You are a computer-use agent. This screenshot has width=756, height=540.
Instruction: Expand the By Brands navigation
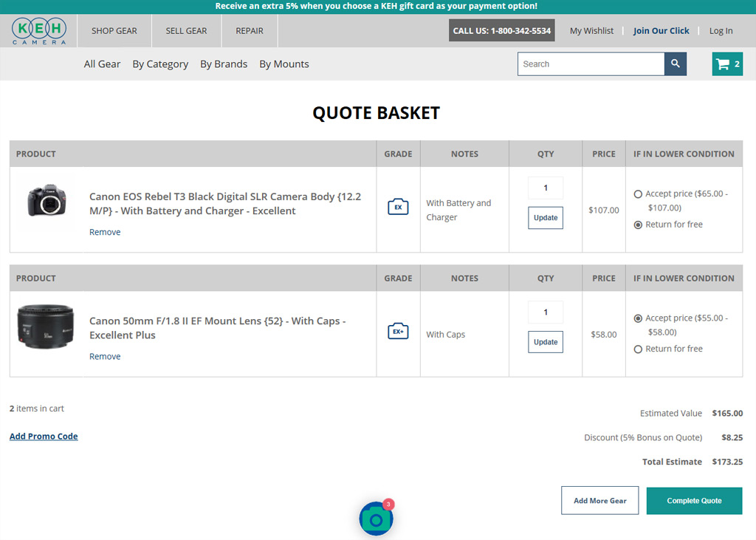[x=224, y=64]
